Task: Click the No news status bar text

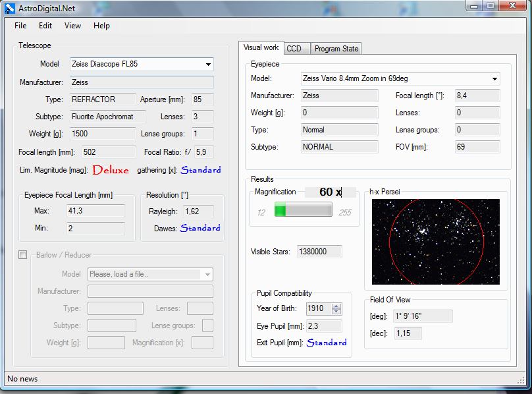Action: (22, 379)
